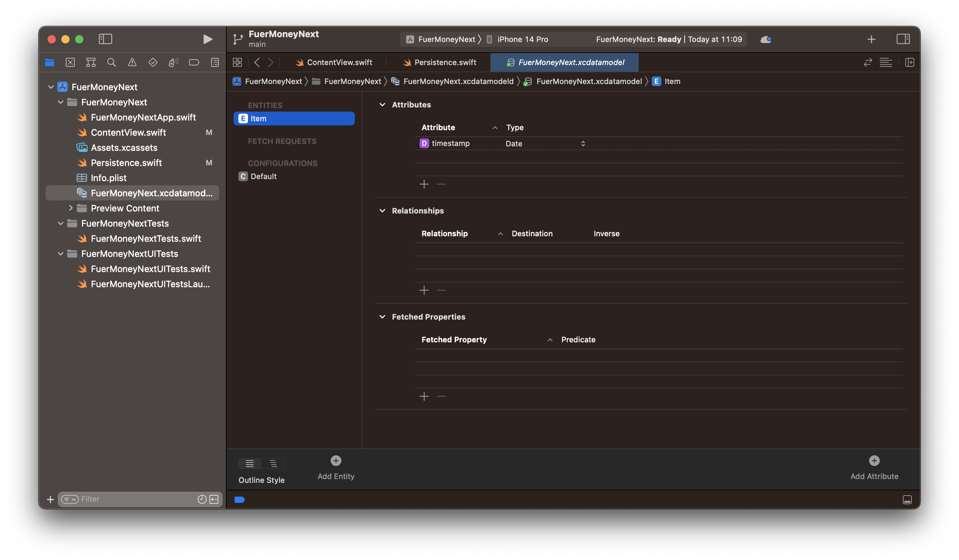Open the Type dropdown for timestamp attribute
959x560 pixels.
583,143
